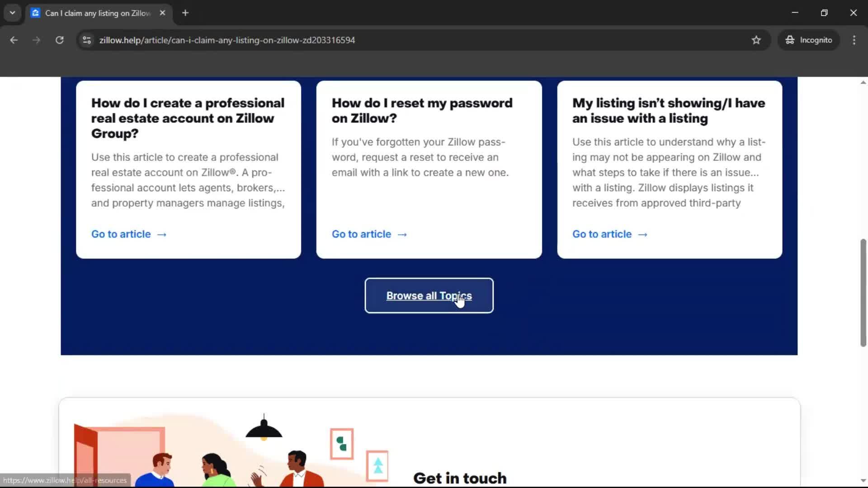Bookmark this page using the star icon
Viewport: 868px width, 488px height.
[756, 40]
